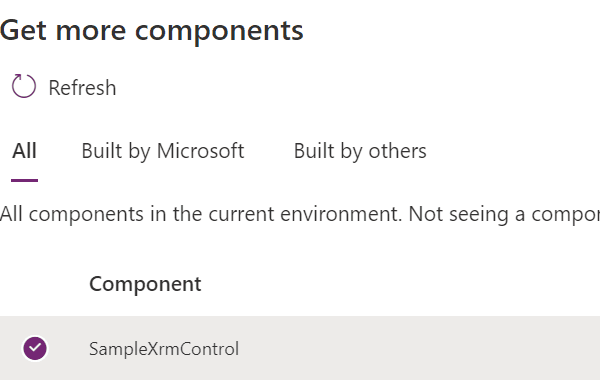This screenshot has height=388, width=600.
Task: Toggle selection circle in SampleXrmControl row
Action: (35, 348)
